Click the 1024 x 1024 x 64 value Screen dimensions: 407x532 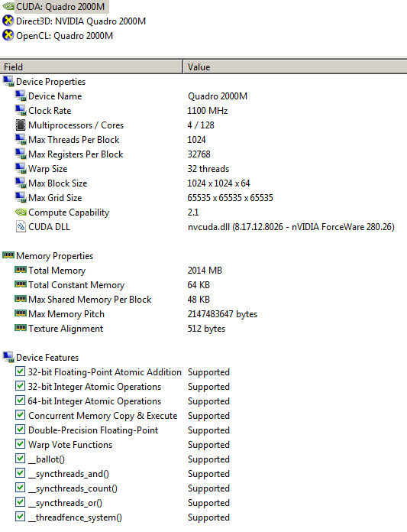[218, 183]
